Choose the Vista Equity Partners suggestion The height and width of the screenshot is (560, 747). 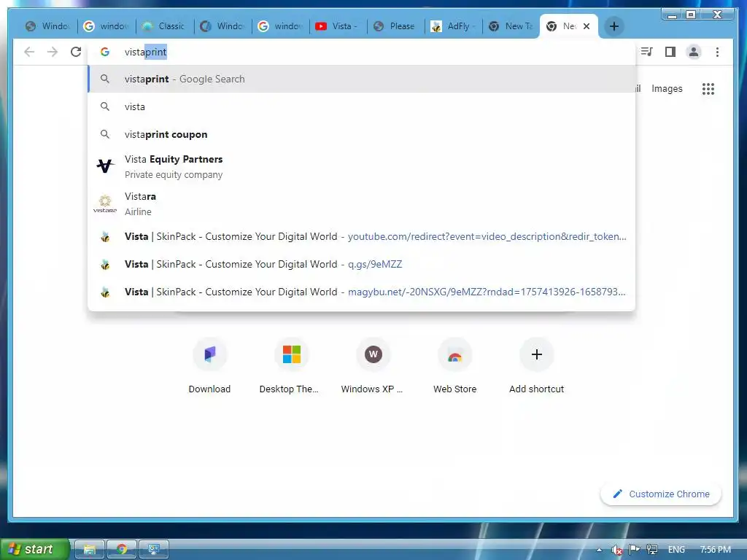(362, 167)
